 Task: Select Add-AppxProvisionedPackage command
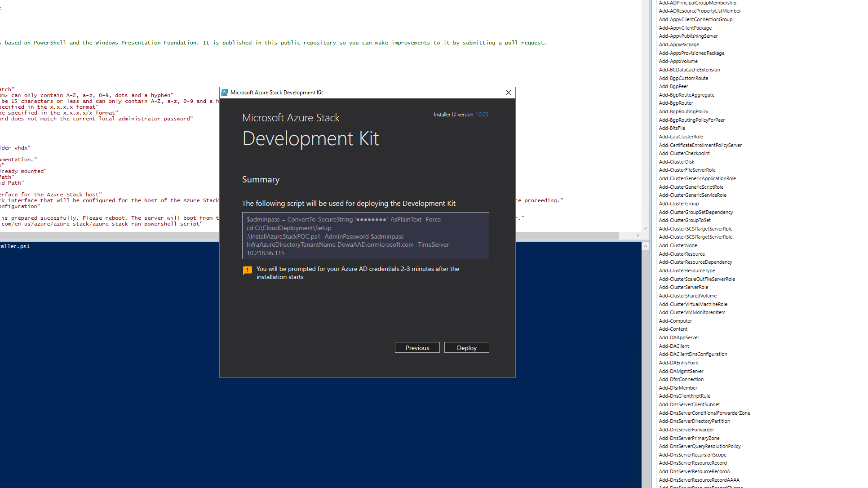coord(691,53)
